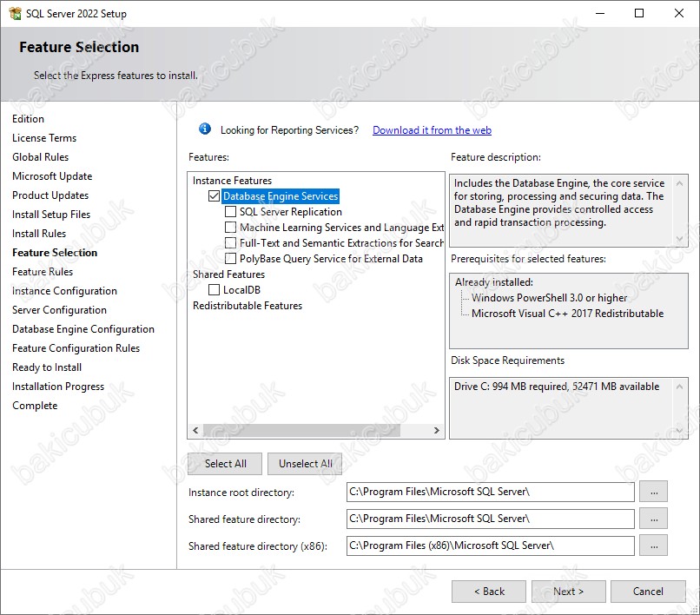Select LocalDB feature label

click(x=241, y=290)
